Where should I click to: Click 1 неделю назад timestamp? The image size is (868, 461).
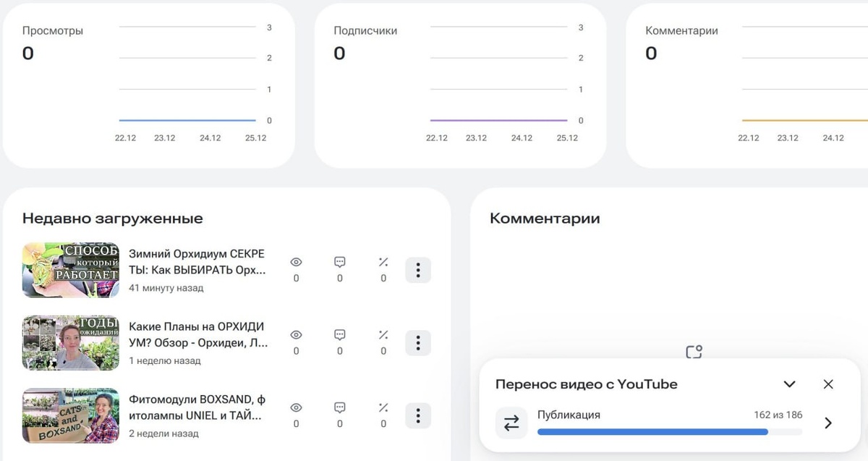coord(165,360)
